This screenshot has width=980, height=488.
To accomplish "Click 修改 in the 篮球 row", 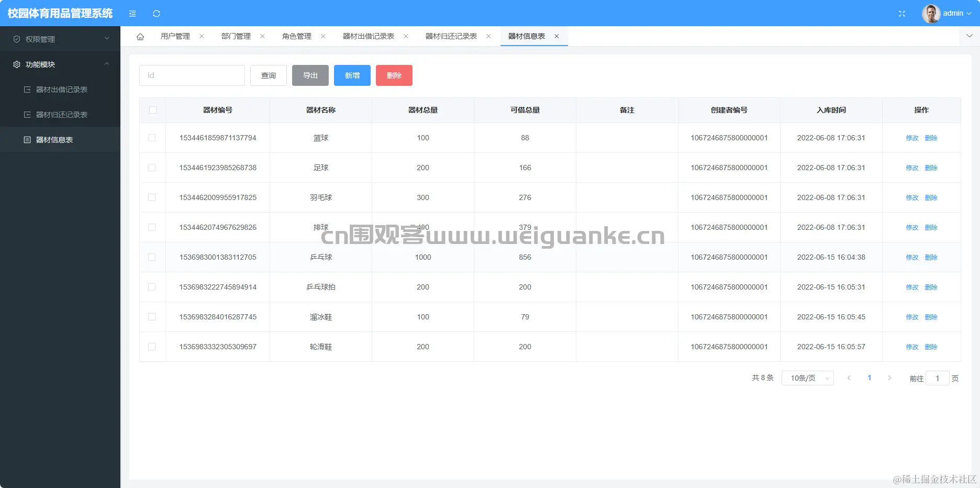I will tap(912, 138).
